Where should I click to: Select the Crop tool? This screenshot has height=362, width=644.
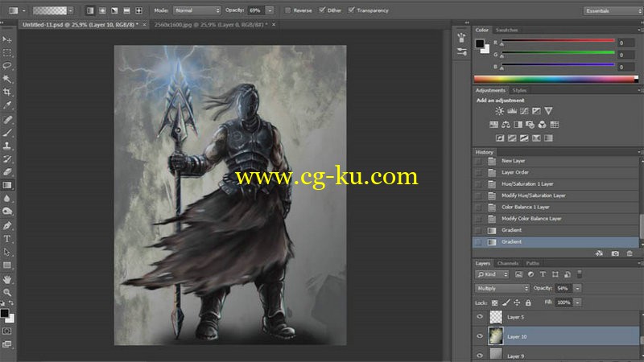tap(7, 92)
